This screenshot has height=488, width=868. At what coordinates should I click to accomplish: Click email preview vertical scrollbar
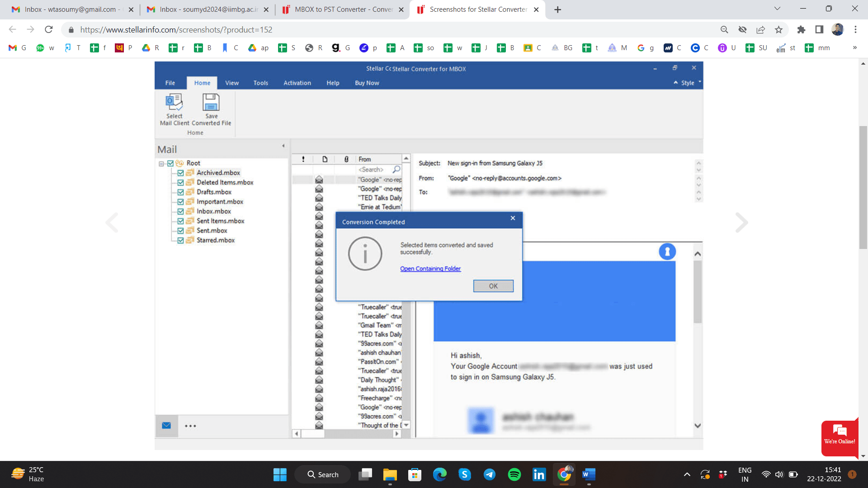[x=698, y=291]
